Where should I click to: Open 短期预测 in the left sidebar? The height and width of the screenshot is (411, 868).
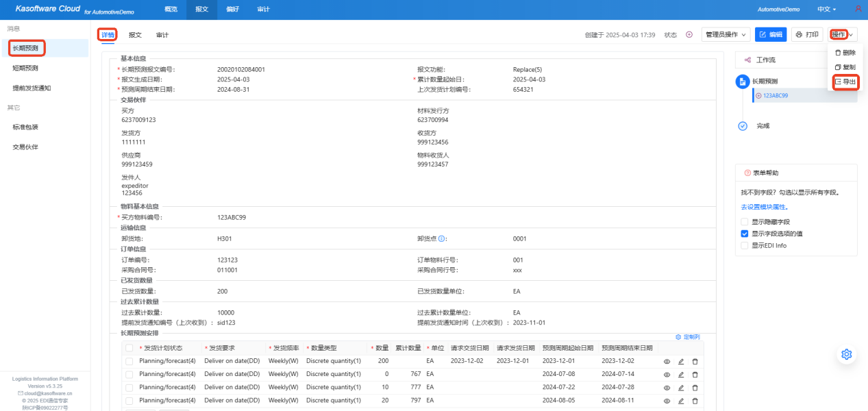point(25,68)
